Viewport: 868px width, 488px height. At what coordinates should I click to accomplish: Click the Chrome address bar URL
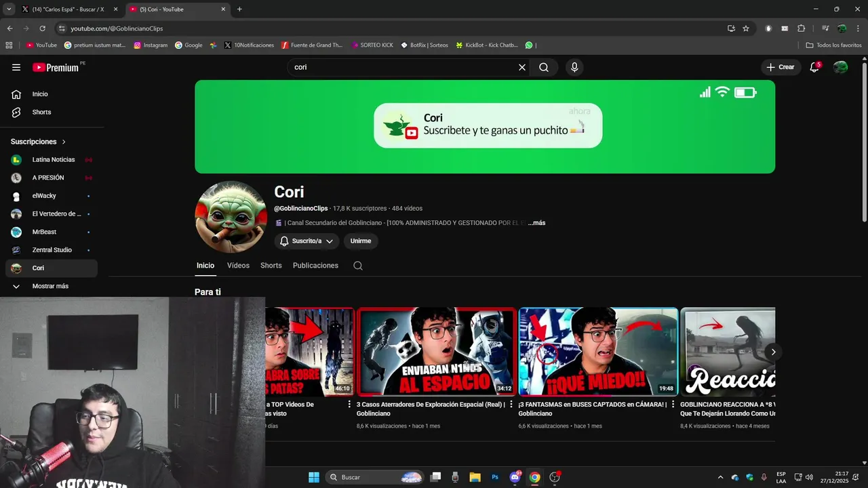click(x=117, y=28)
